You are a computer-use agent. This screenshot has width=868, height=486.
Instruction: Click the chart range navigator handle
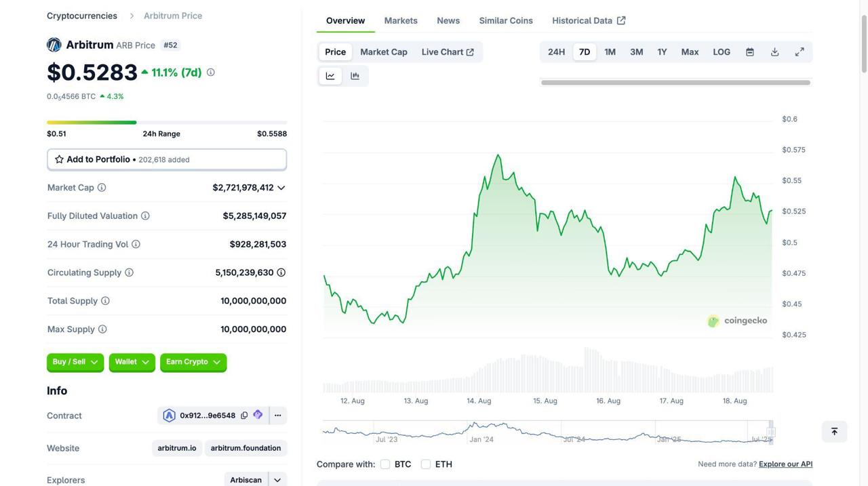tap(771, 432)
